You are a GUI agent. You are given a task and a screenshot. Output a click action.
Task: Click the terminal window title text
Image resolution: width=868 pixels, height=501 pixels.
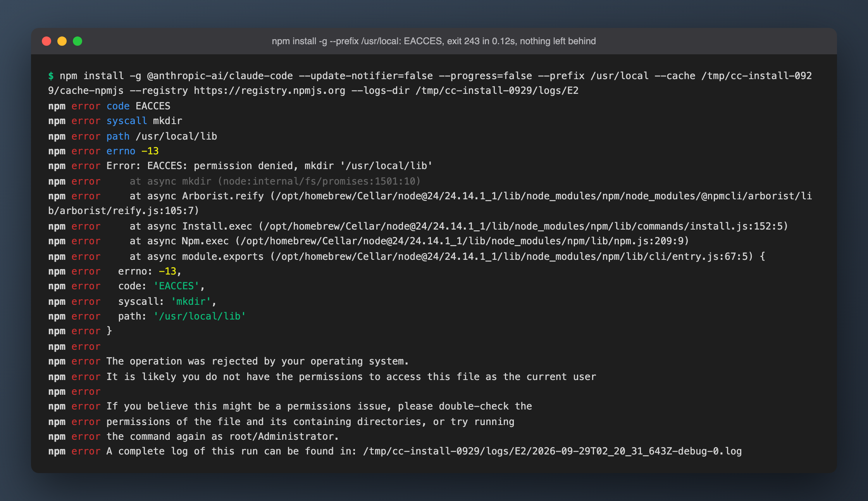(x=434, y=41)
